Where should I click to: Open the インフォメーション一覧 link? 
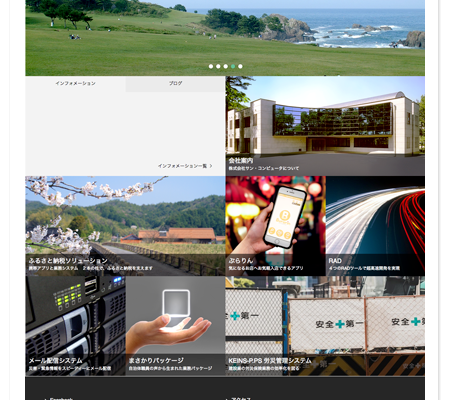[x=182, y=166]
